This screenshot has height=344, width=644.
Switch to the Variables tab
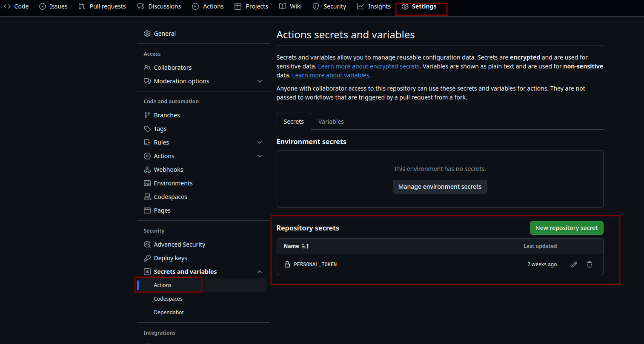coord(331,122)
